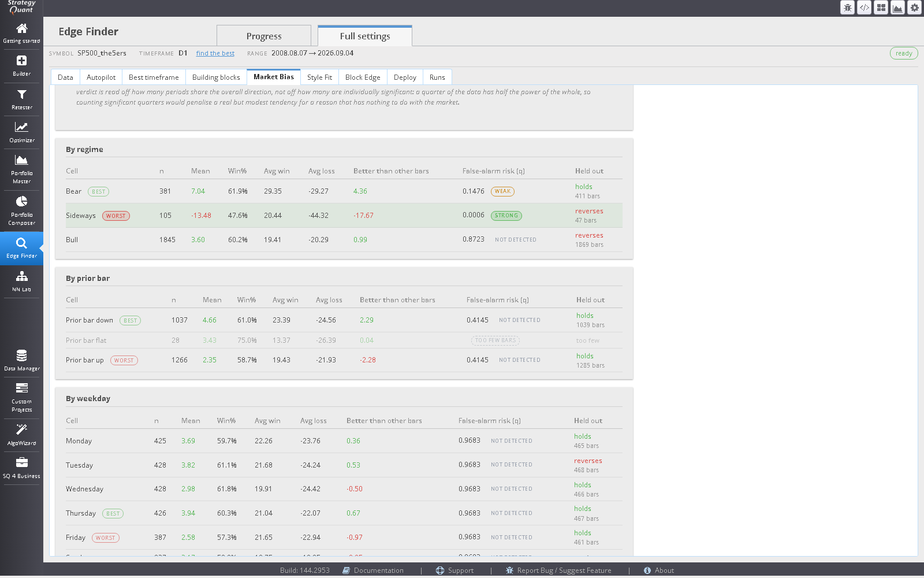Click the WEAK badge in Bear row
This screenshot has height=578, width=924.
tap(502, 191)
